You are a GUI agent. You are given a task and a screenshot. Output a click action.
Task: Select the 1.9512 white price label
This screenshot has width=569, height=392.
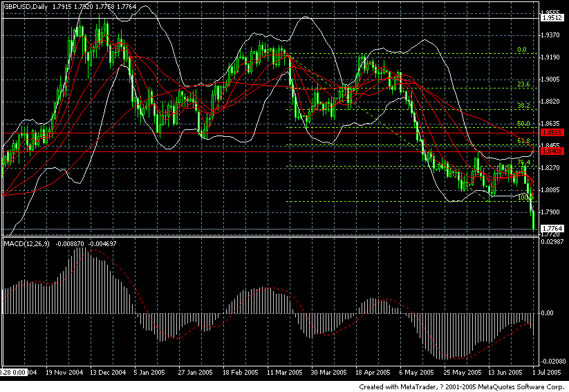point(552,18)
